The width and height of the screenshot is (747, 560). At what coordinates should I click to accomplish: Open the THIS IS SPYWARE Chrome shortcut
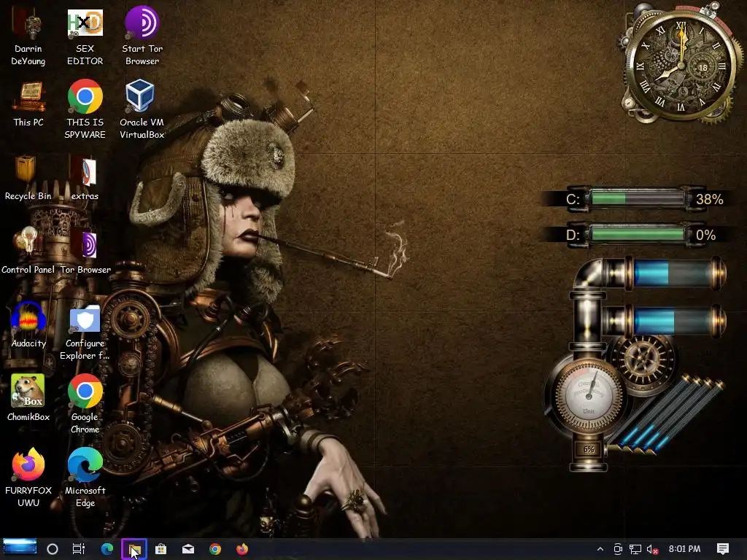click(x=85, y=109)
